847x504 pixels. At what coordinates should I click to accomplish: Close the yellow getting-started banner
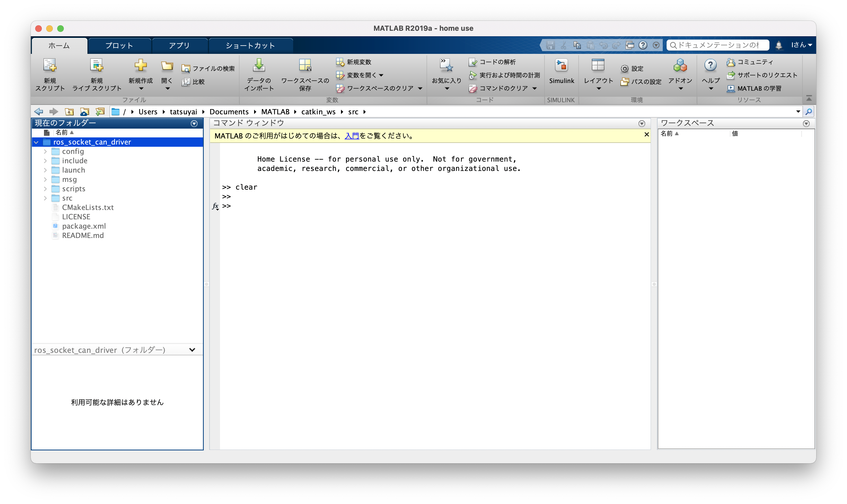[647, 134]
